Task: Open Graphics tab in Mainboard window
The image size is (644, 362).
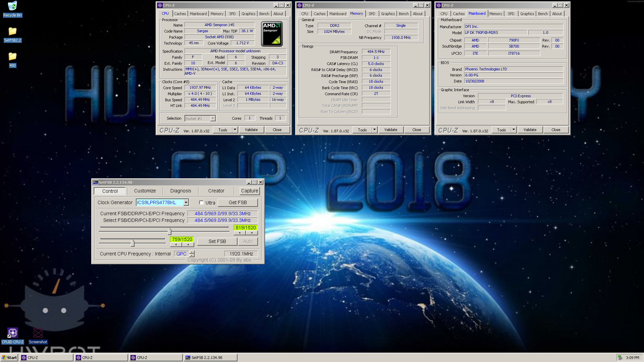Action: [527, 14]
